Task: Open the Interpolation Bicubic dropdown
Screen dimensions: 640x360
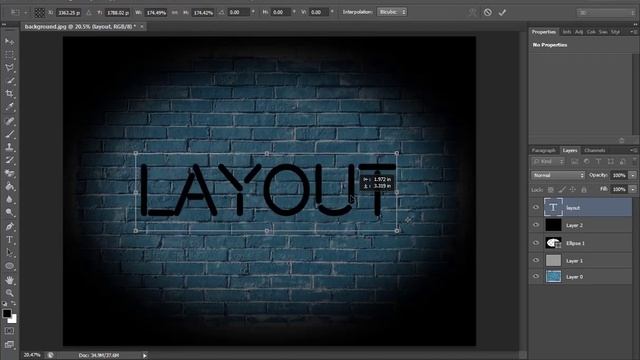Action: click(x=392, y=12)
